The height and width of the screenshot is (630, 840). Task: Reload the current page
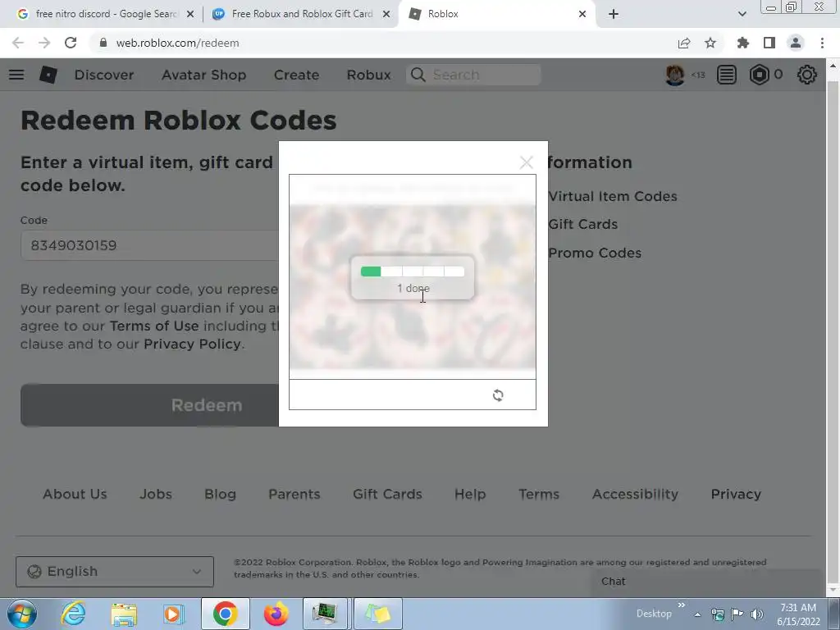tap(71, 43)
